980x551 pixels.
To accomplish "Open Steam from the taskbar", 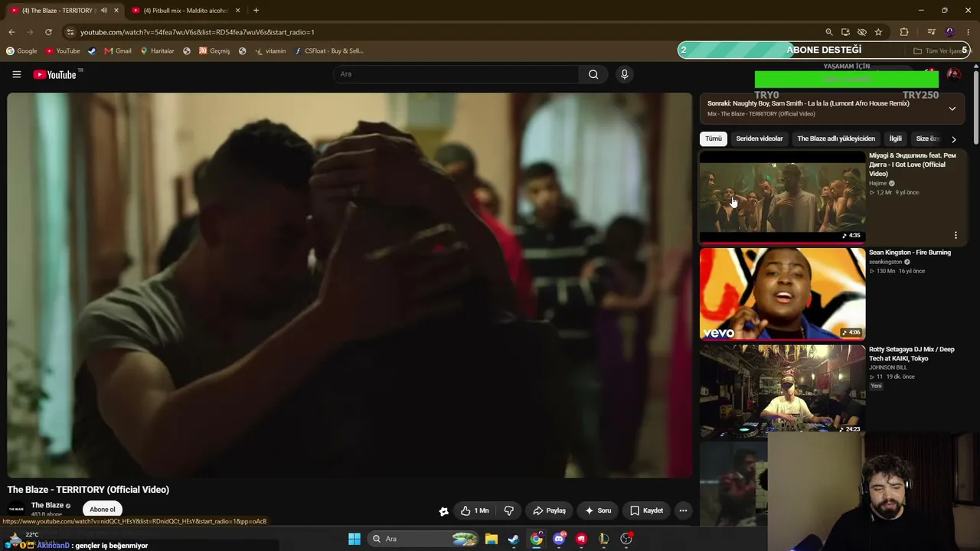I will (x=513, y=539).
